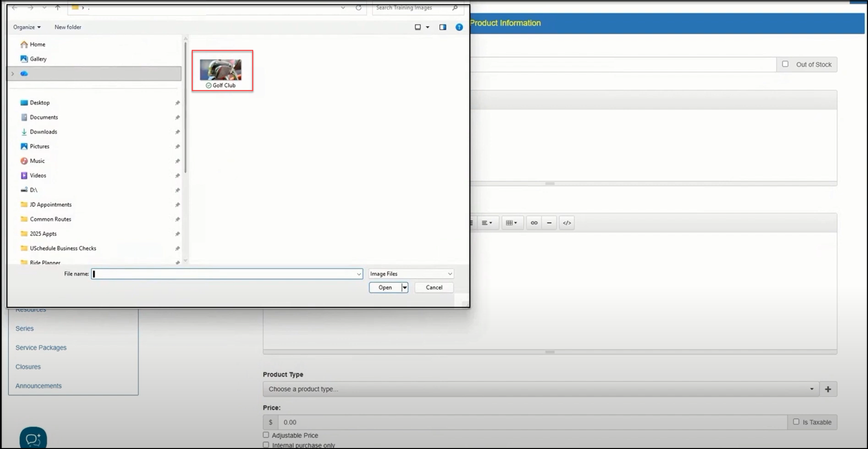Enable the Is Taxable checkbox
The width and height of the screenshot is (868, 449).
click(796, 422)
